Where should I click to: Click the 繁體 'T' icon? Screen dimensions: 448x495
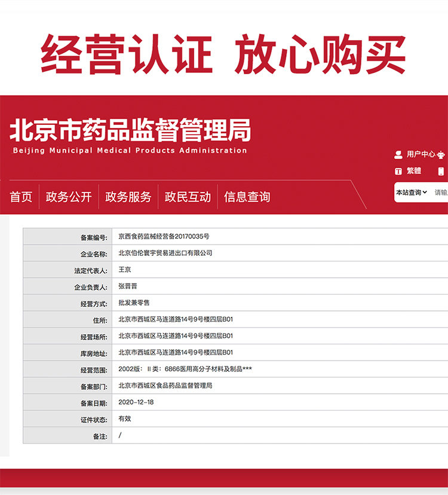coord(398,171)
